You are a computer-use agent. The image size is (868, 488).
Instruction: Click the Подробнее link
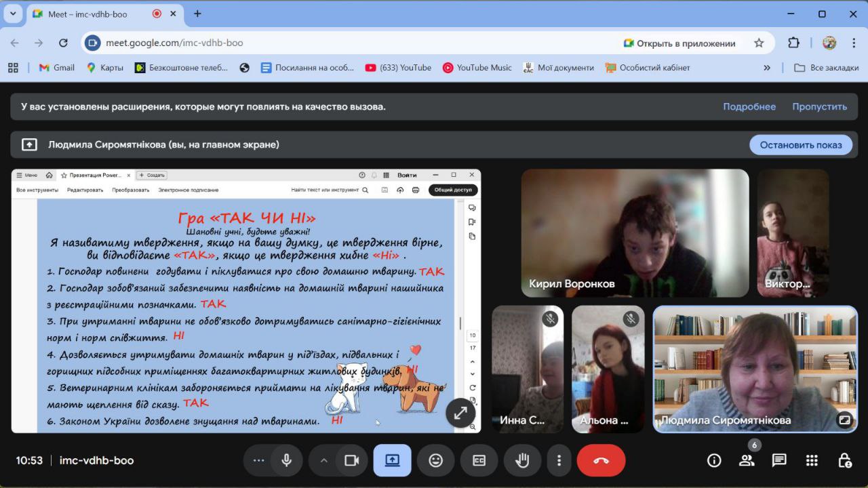(x=749, y=106)
